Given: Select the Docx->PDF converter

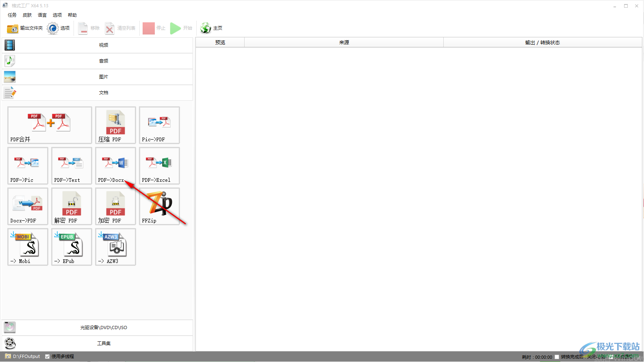Looking at the screenshot, I should (28, 206).
